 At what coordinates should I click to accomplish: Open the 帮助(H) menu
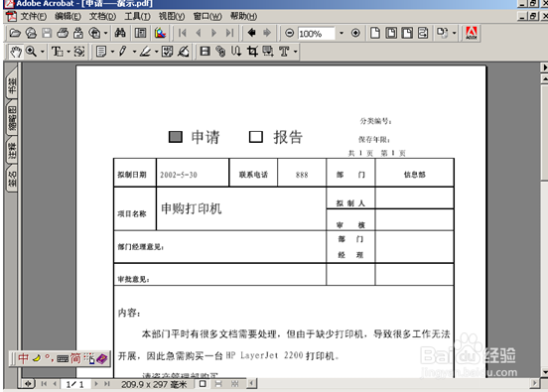pyautogui.click(x=243, y=17)
